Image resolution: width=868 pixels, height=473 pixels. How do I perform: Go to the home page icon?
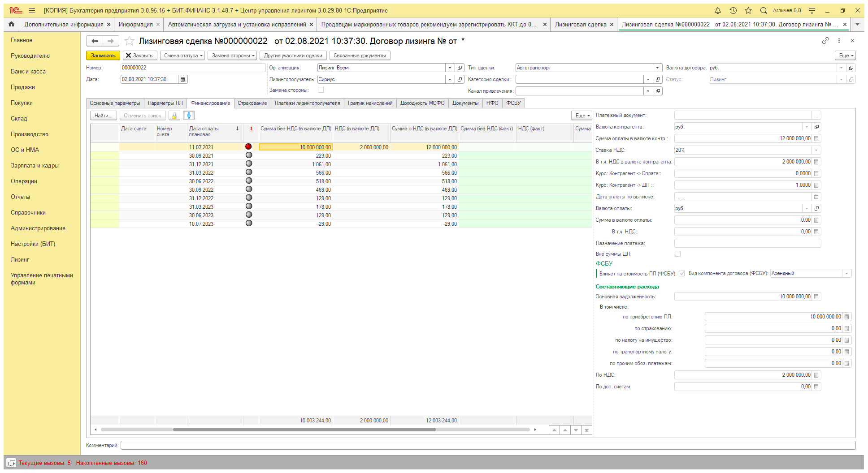[12, 24]
